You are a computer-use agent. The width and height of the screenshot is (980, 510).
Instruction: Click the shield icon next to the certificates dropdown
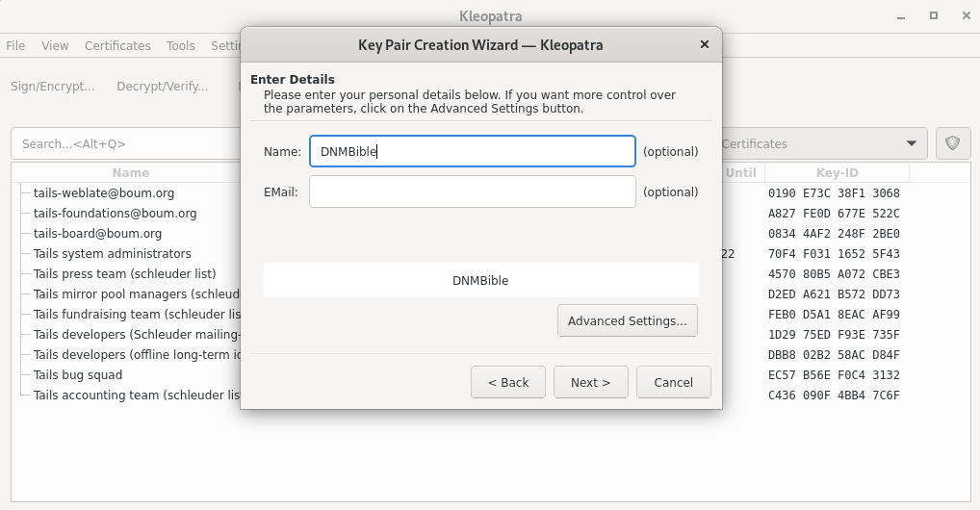pyautogui.click(x=953, y=143)
